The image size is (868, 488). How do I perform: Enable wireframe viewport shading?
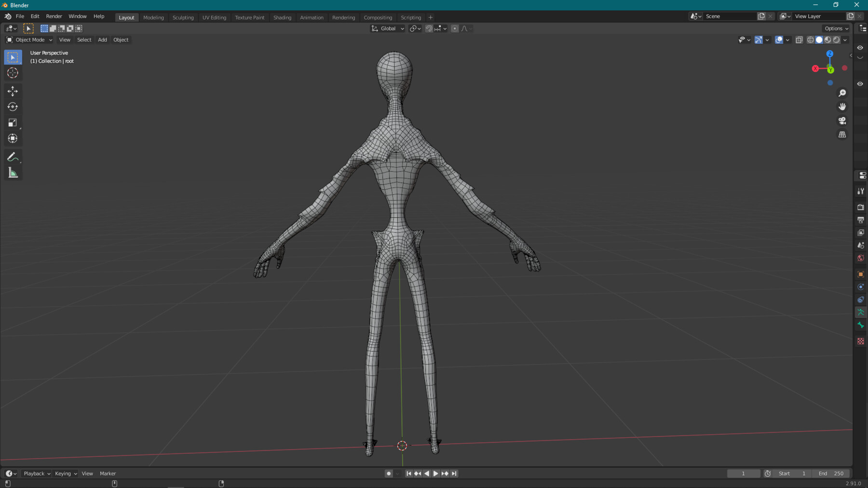(x=810, y=40)
